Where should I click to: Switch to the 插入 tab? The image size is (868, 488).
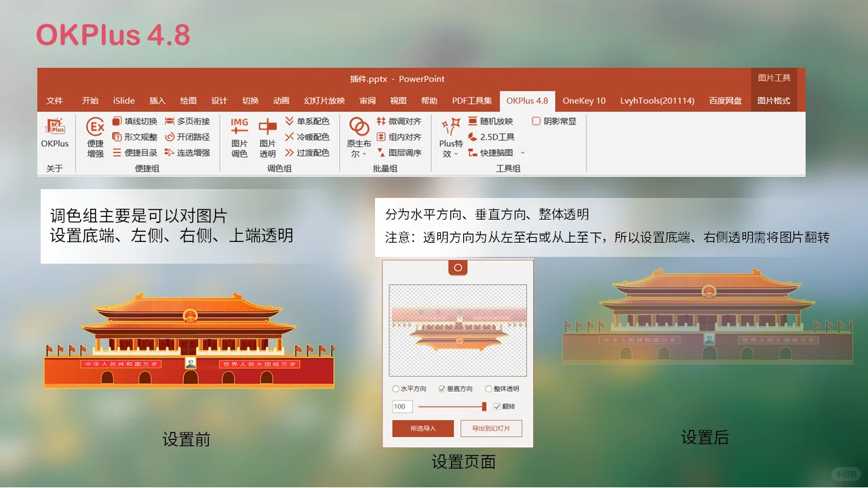157,101
